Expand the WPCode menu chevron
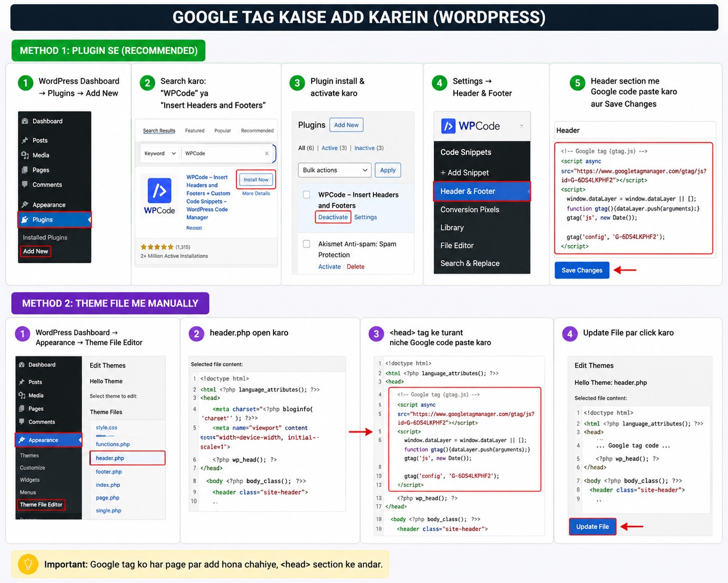 [x=522, y=126]
